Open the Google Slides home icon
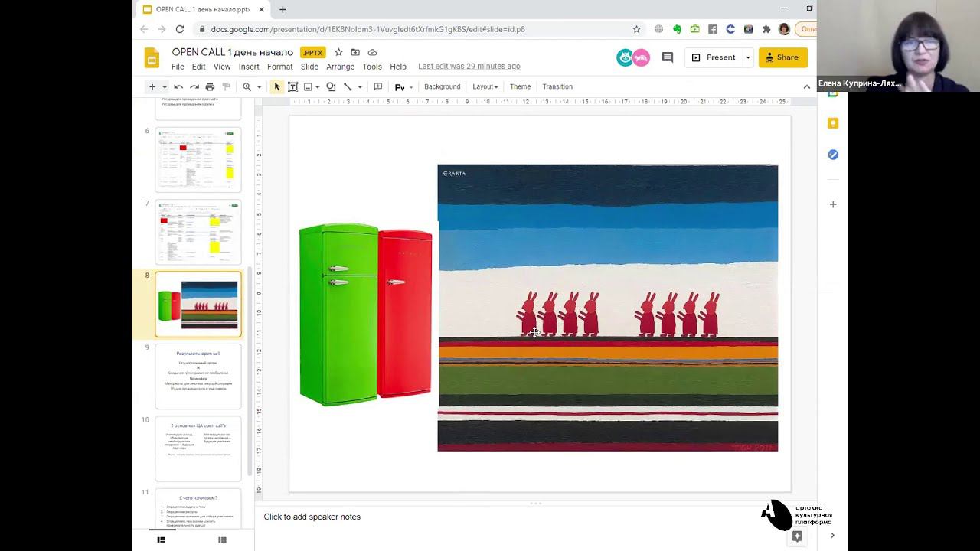This screenshot has width=980, height=551. pos(152,58)
